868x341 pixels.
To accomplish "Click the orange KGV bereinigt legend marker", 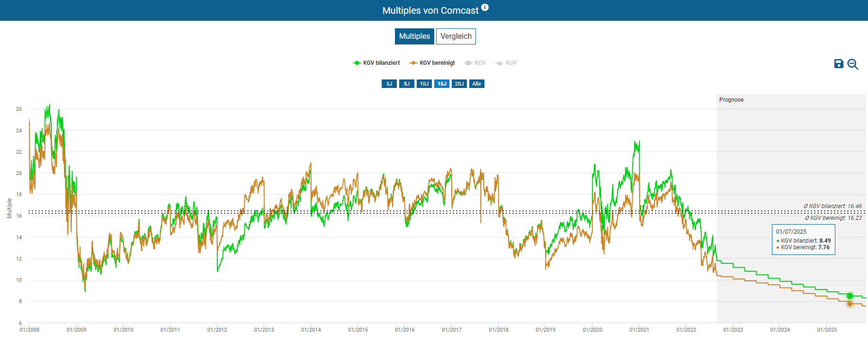I will [413, 63].
